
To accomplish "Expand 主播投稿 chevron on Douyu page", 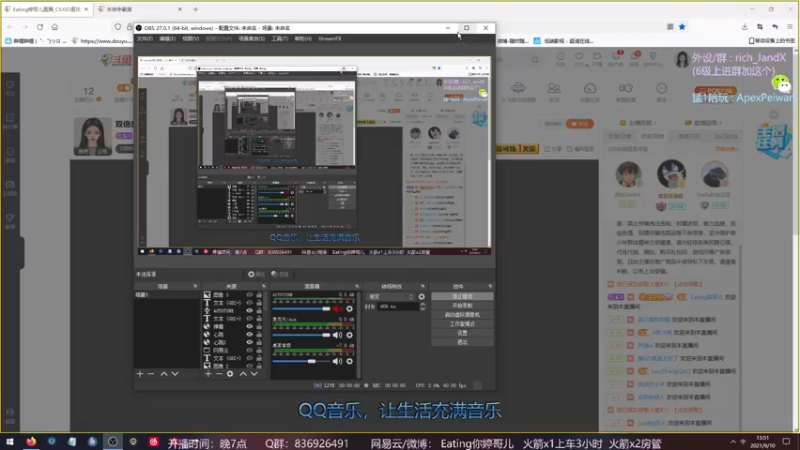I will click(x=655, y=123).
